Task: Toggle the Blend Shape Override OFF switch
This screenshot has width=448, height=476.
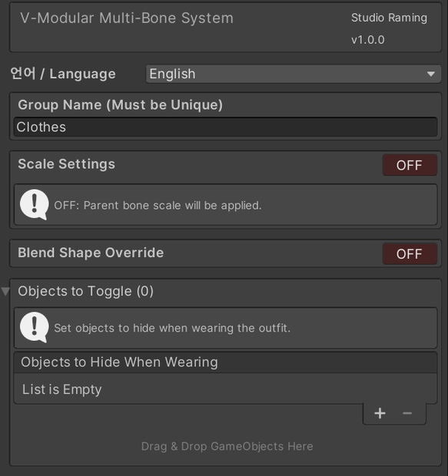Action: click(x=410, y=253)
